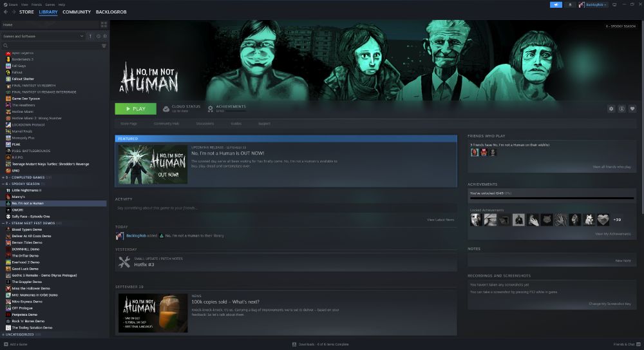Open the Support link

265,124
